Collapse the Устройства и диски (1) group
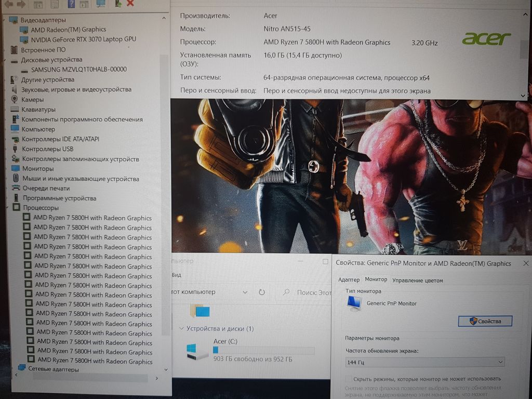532x399 pixels. coord(181,328)
